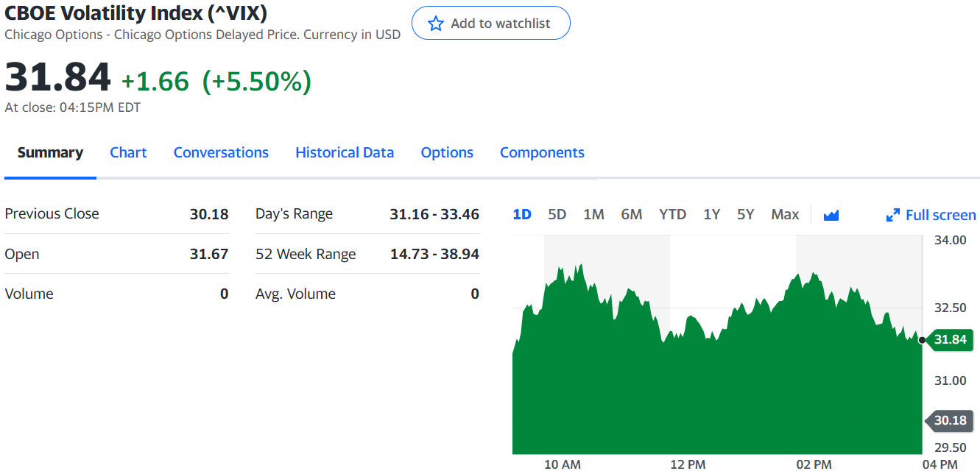Screen dimensions: 980x471
Task: Click the 30.18 previous close chart marker
Action: [x=948, y=420]
